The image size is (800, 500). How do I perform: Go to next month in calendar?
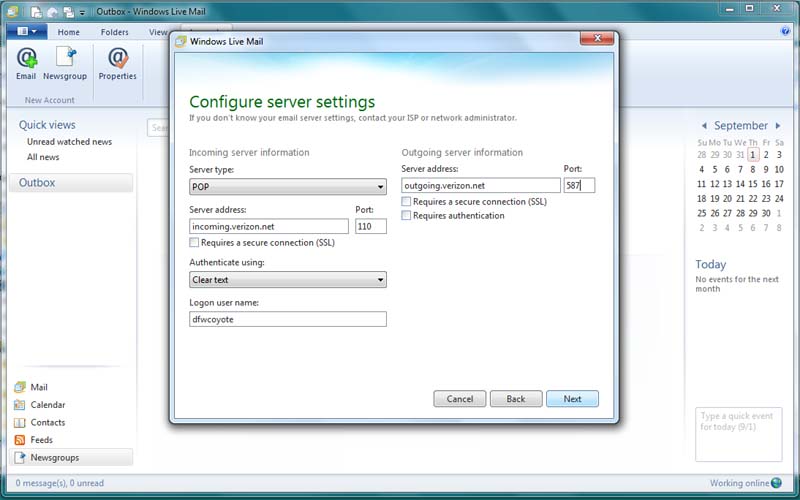778,126
